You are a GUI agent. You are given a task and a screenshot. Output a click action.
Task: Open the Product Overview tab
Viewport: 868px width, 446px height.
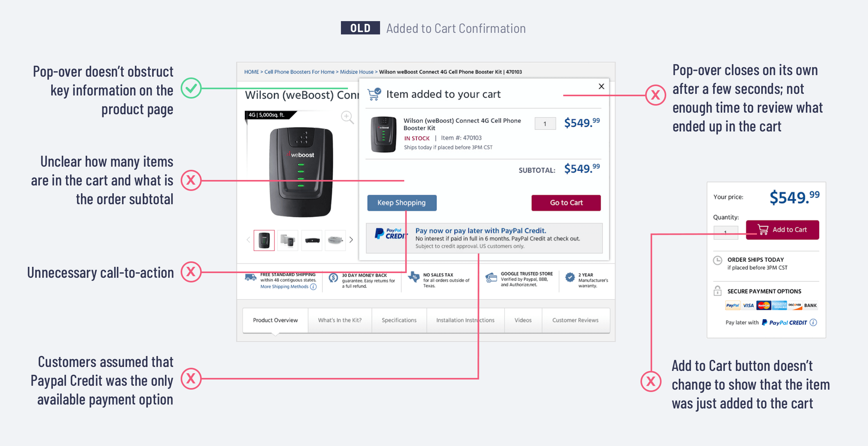(x=275, y=320)
